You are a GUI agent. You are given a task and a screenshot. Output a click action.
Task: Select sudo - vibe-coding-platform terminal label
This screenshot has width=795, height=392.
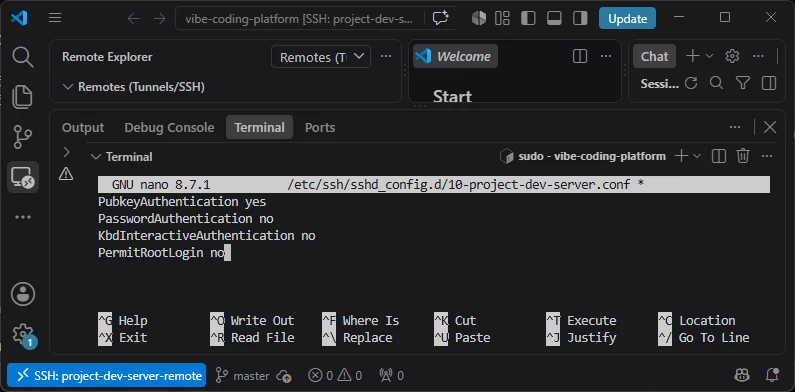[x=591, y=156]
